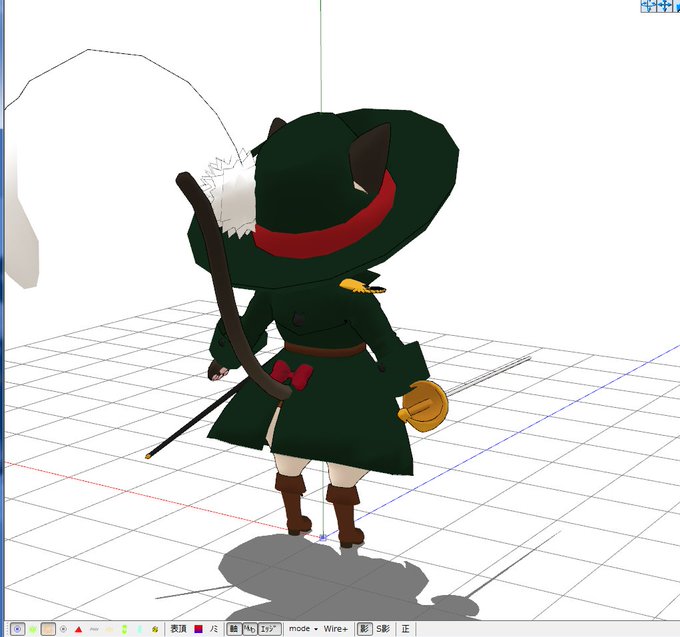
Task: Click the red-blue color swatch
Action: click(x=199, y=629)
